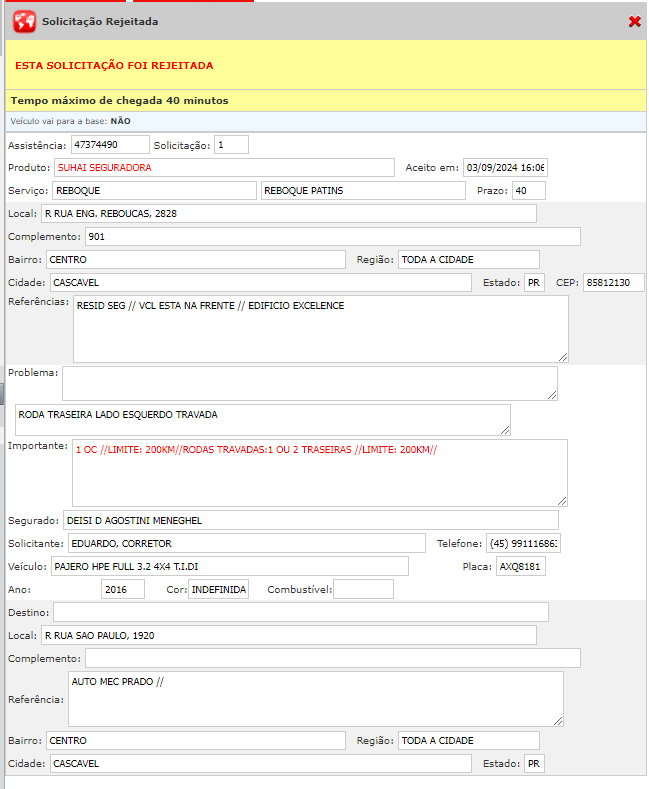Click the empty Problema text area
Image resolution: width=649 pixels, height=789 pixels.
(309, 383)
